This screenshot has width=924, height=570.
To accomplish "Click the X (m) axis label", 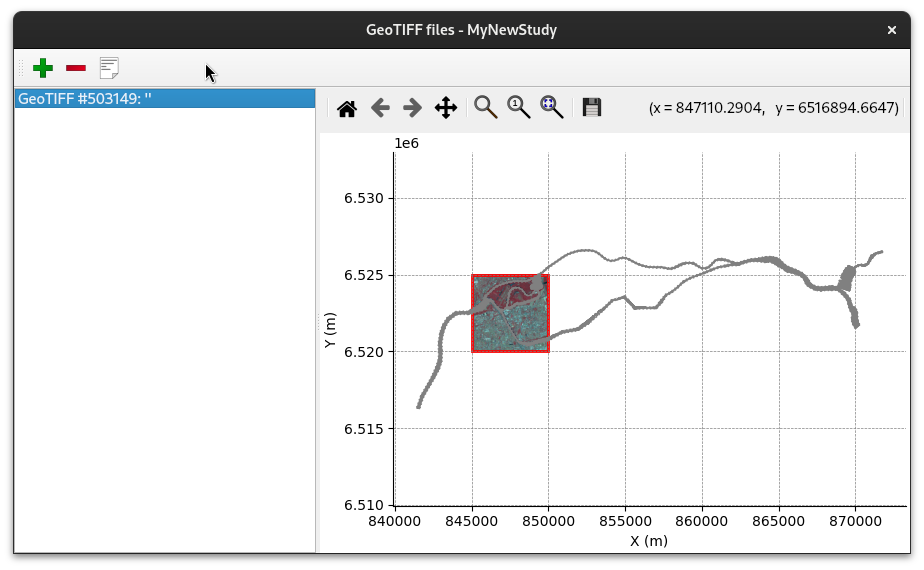I will coord(648,541).
